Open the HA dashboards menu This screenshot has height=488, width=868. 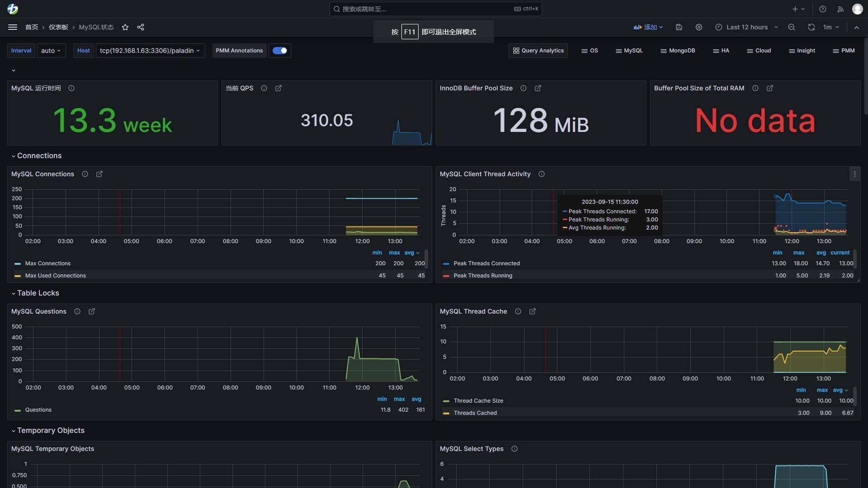point(721,51)
